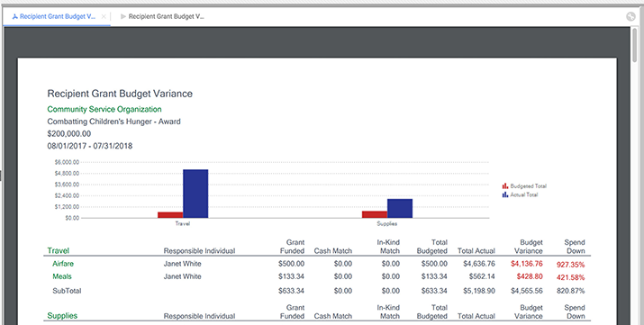The height and width of the screenshot is (325, 644).
Task: Click the Airfare budget variance $4,136.76
Action: tap(527, 264)
